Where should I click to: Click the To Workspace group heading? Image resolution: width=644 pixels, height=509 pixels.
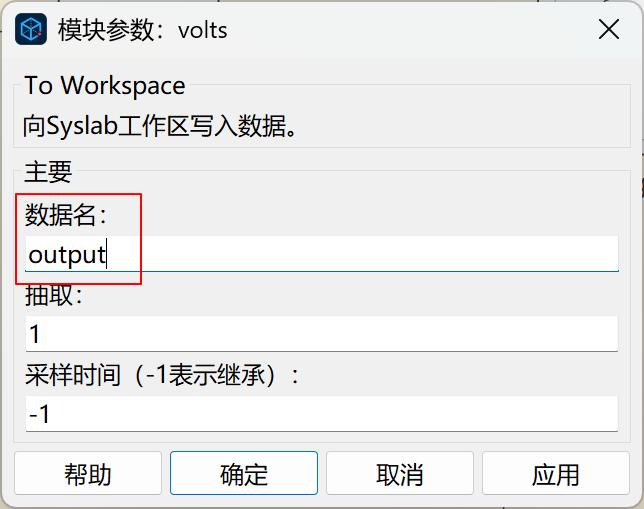pos(105,85)
